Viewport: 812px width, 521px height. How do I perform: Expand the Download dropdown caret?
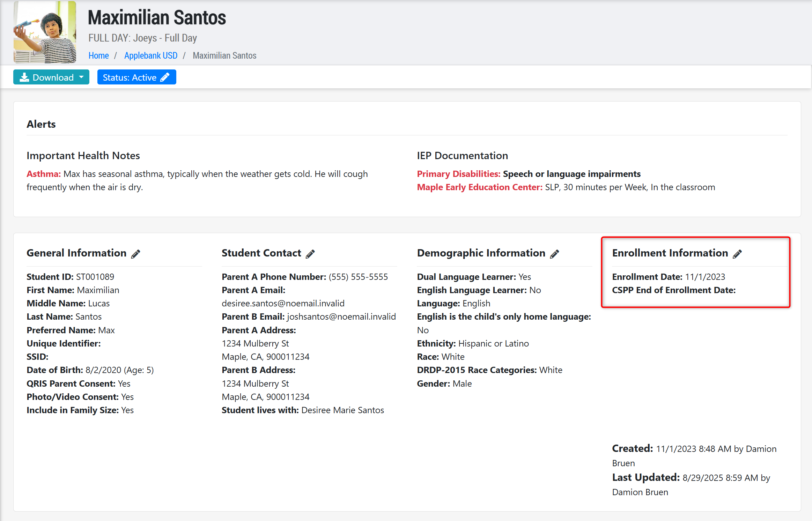click(81, 77)
